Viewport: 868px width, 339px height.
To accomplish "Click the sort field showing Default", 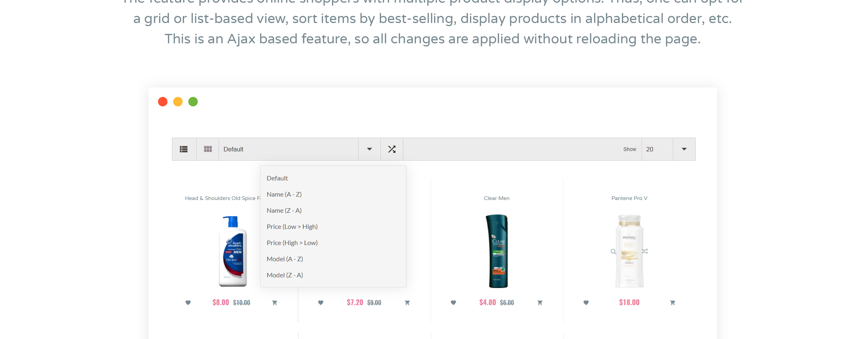I will tap(289, 149).
